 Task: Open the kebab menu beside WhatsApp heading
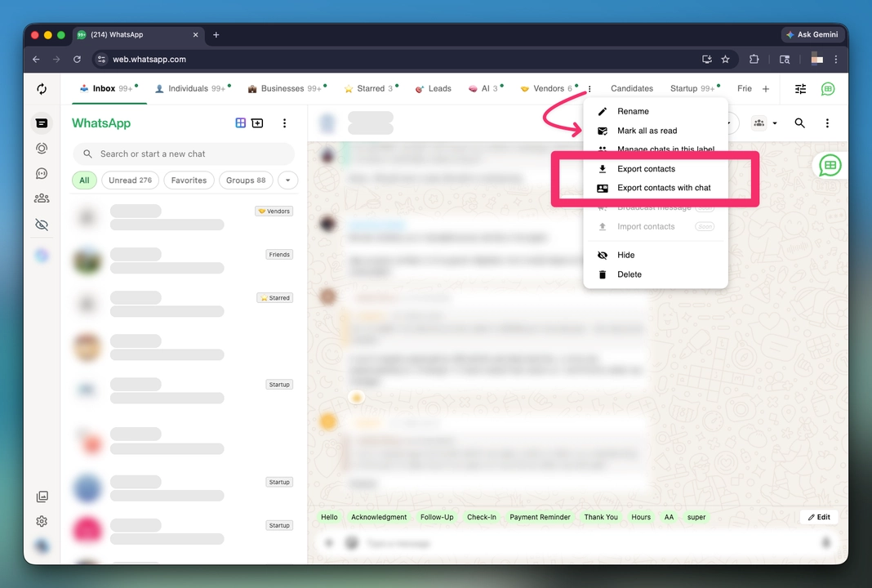(284, 122)
